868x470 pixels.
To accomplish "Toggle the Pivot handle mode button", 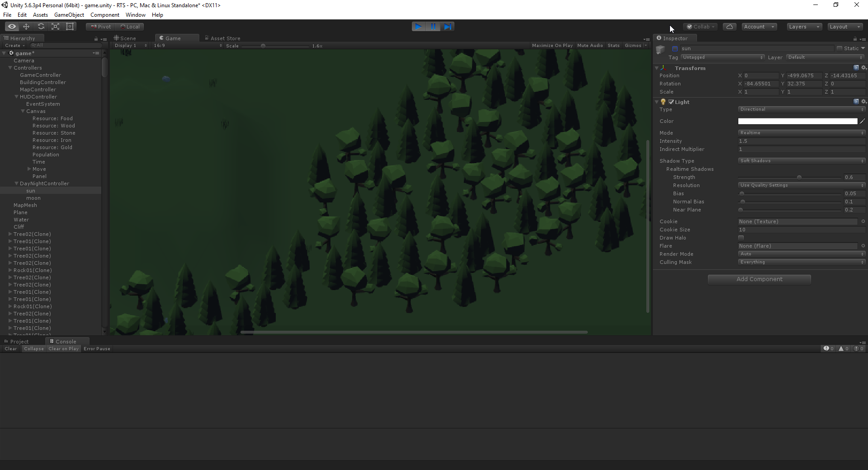I will click(x=100, y=27).
